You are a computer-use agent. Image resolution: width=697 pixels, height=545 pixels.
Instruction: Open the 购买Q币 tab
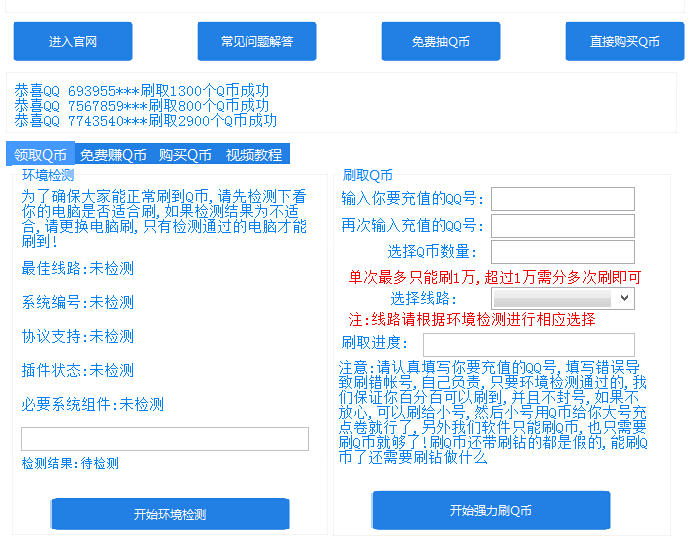(x=185, y=155)
